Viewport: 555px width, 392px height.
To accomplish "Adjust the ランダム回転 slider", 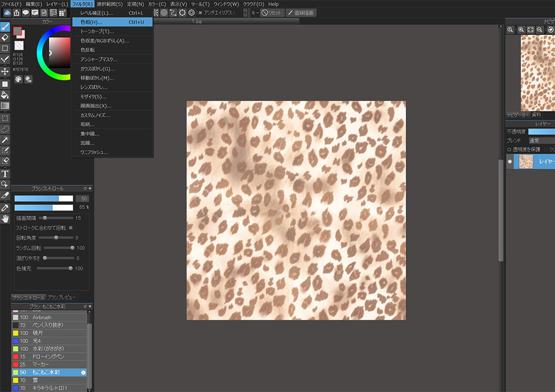I will 72,248.
